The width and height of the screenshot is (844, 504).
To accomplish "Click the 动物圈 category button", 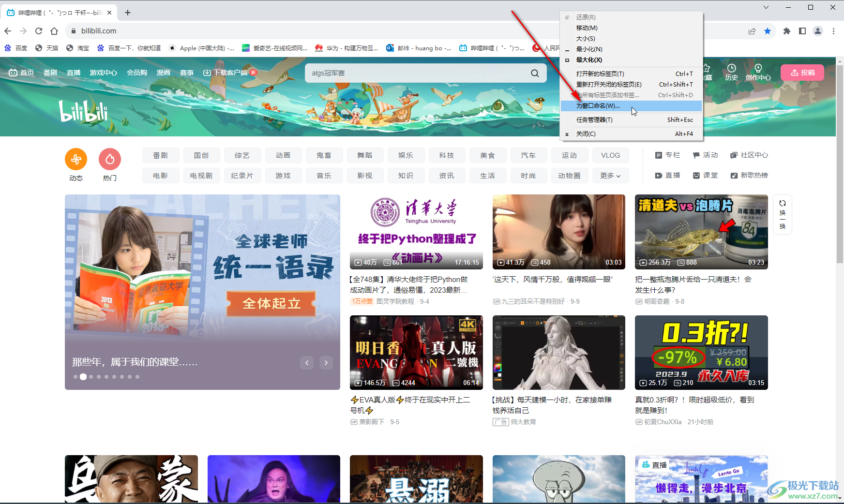I will [x=570, y=176].
